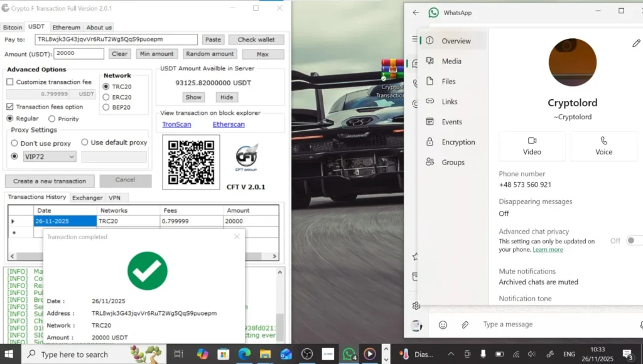Click the Check wallet button
643x364 pixels.
pos(256,39)
